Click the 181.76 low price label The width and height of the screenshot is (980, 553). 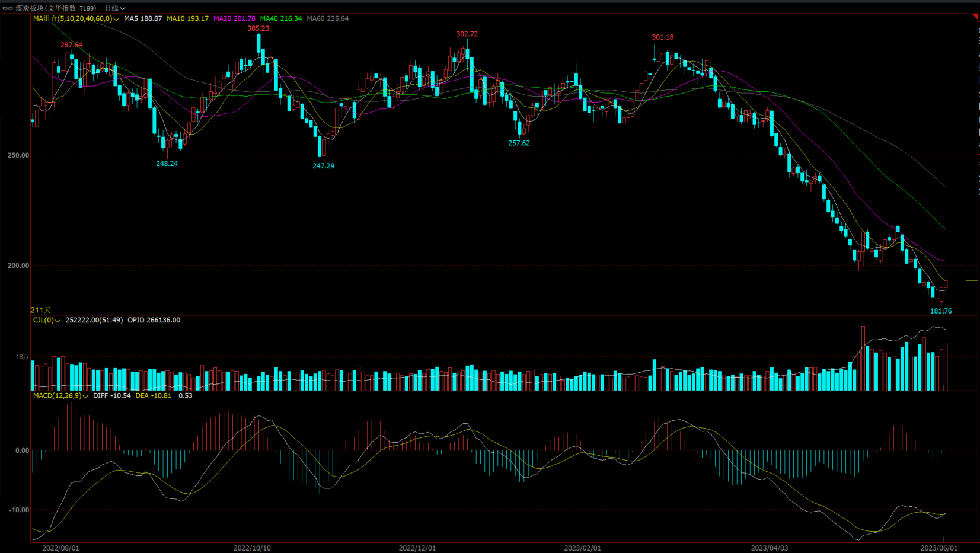point(941,311)
